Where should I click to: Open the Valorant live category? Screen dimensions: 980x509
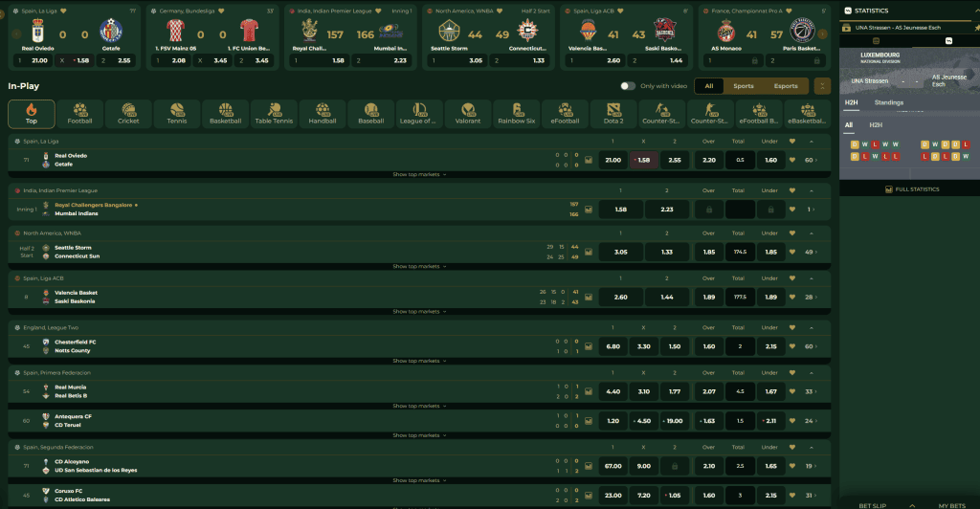(468, 114)
